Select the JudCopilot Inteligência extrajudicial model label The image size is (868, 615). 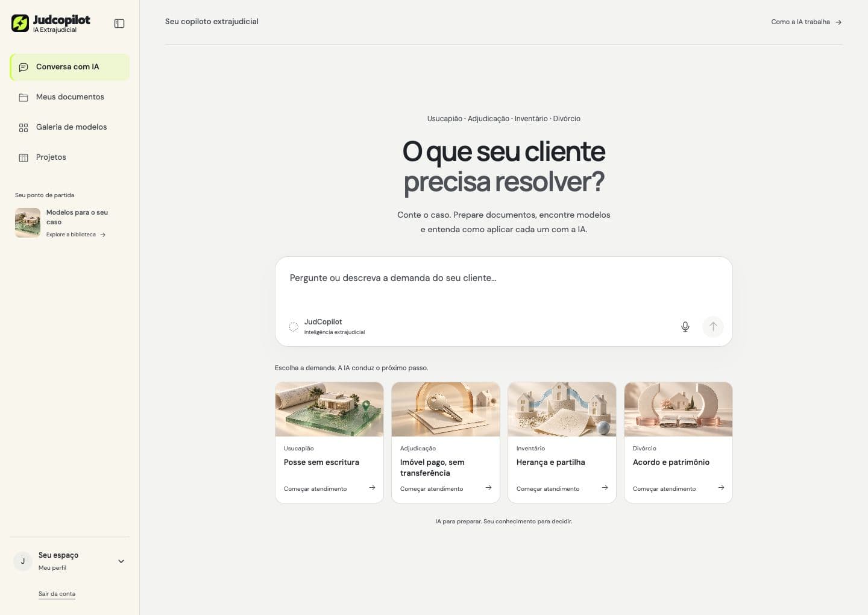pyautogui.click(x=335, y=326)
